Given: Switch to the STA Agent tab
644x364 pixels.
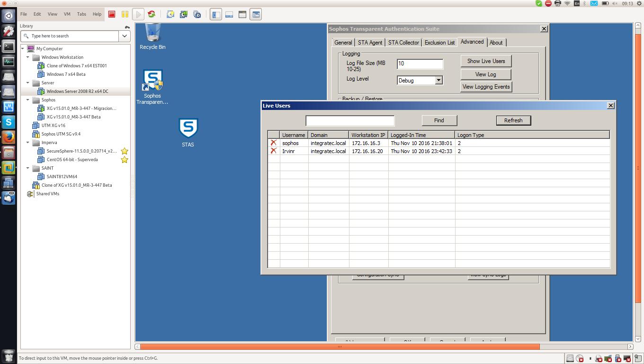Looking at the screenshot, I should click(x=370, y=43).
